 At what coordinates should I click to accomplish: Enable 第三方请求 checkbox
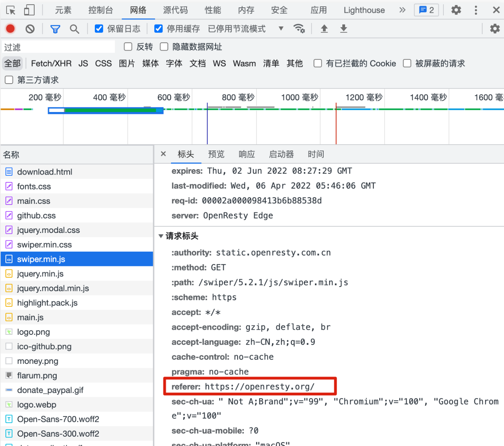[x=9, y=80]
